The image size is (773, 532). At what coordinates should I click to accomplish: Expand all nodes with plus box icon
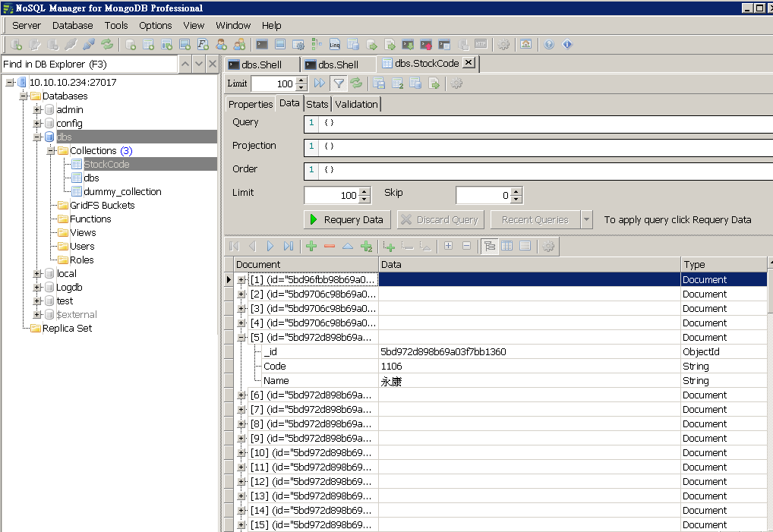point(448,246)
